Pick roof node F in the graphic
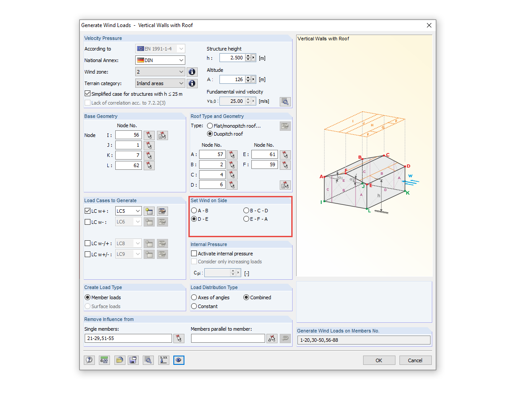 [x=285, y=165]
